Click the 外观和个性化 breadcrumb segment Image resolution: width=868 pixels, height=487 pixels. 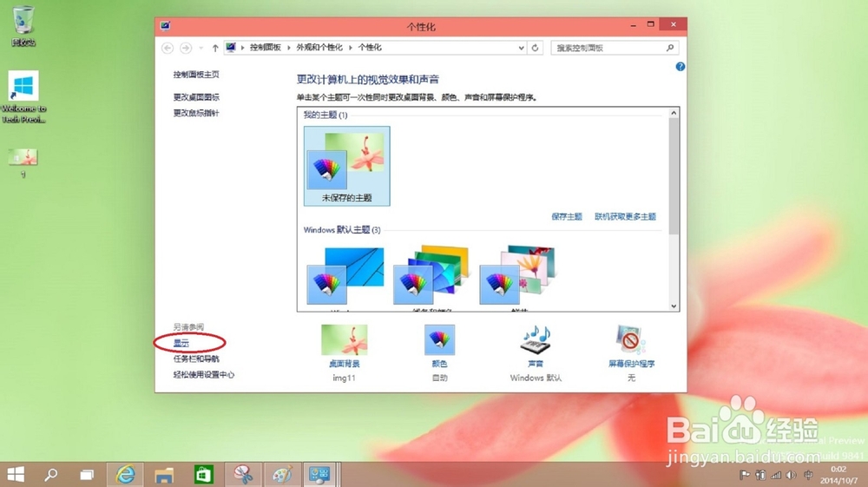coord(319,48)
